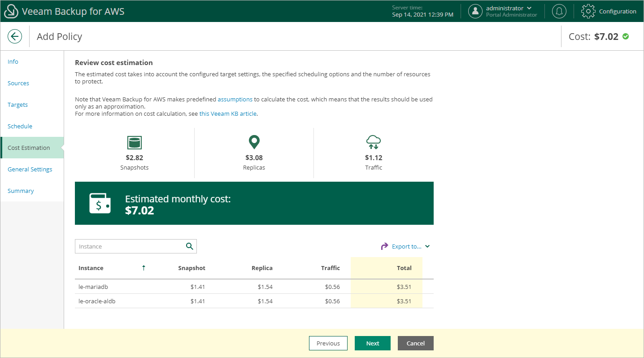This screenshot has width=644, height=358.
Task: Click the Export to... link text
Action: pyautogui.click(x=407, y=246)
